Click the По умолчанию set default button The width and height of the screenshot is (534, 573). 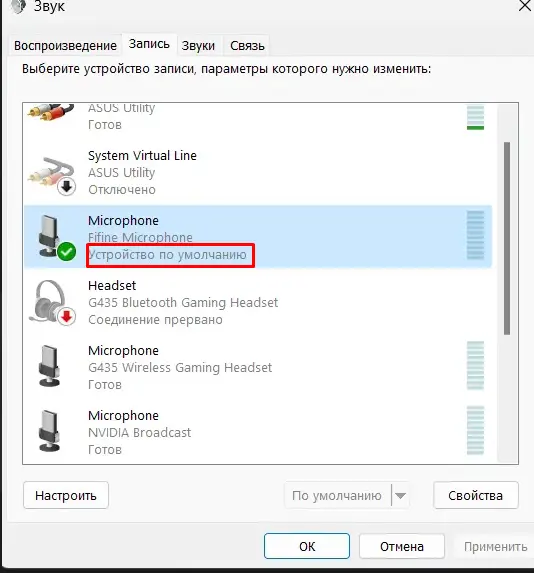tap(337, 496)
